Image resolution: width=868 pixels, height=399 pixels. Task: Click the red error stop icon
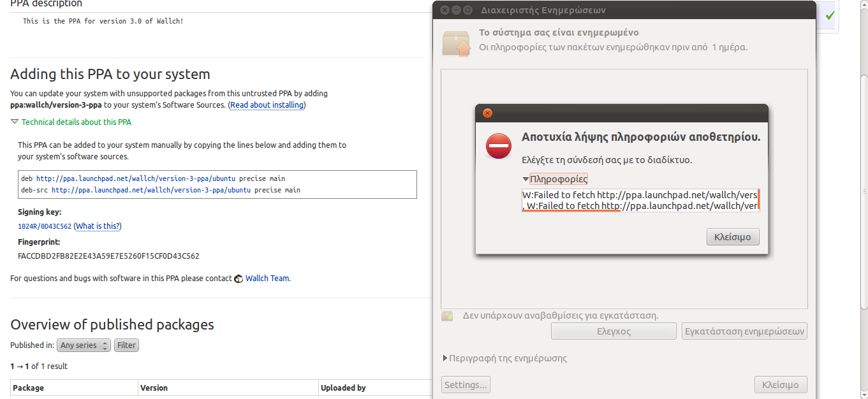click(499, 147)
